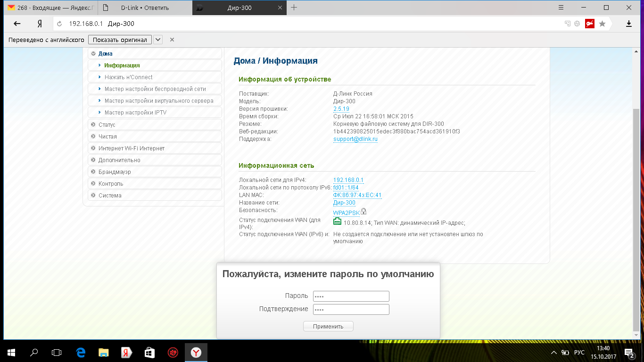Image resolution: width=644 pixels, height=362 pixels.
Task: Click the red password key icon
Action: point(589,24)
